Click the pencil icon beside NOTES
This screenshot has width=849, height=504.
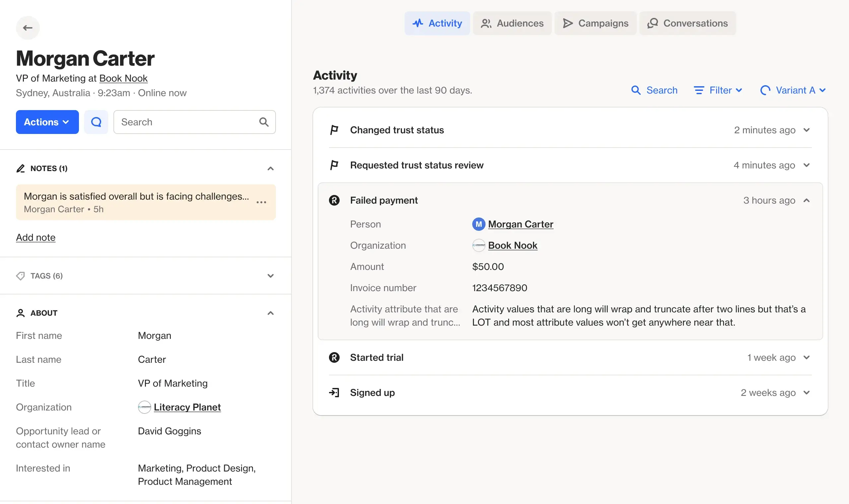20,168
